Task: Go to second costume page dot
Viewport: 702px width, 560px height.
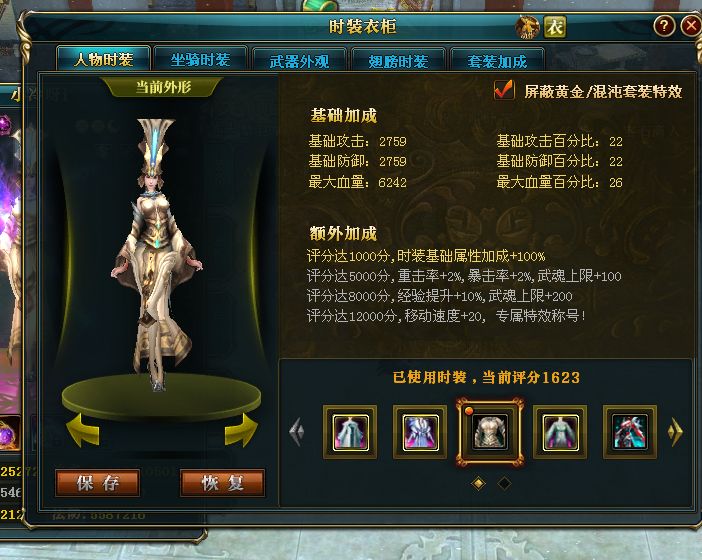Action: coord(504,483)
